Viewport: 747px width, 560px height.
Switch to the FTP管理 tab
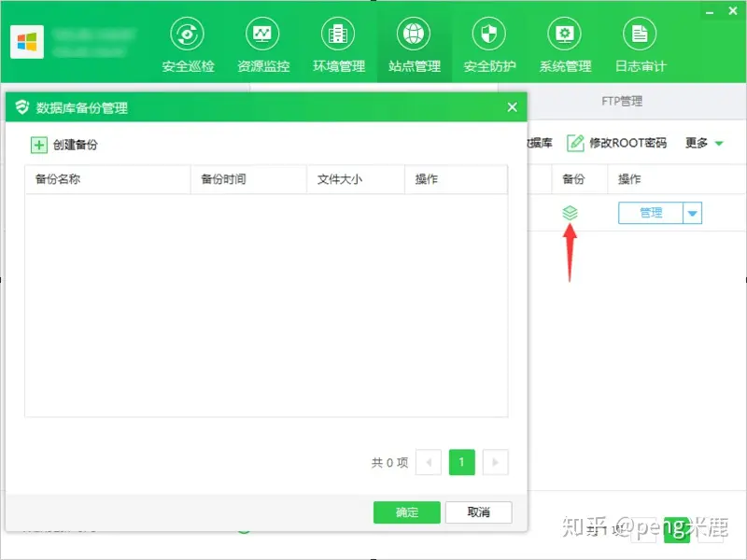(622, 101)
